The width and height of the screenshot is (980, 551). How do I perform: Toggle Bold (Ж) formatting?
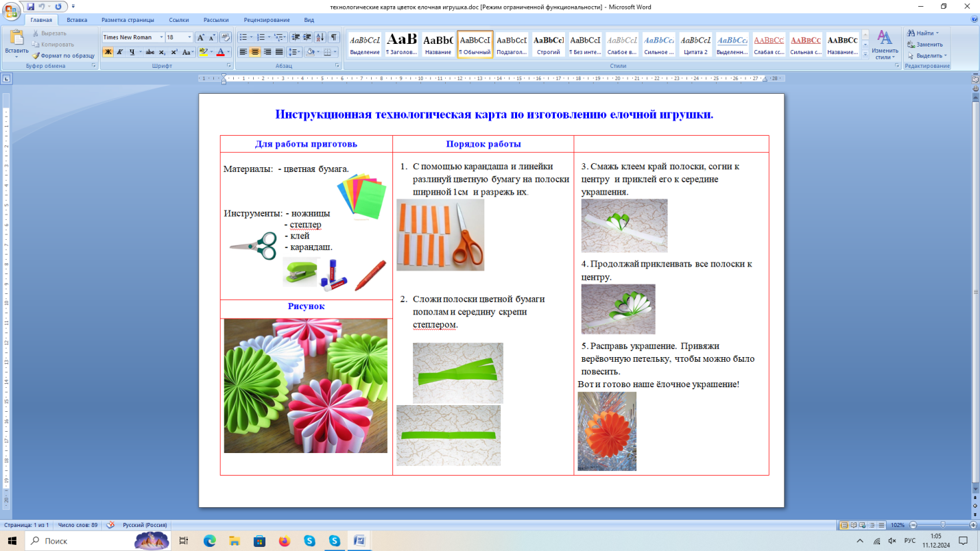(x=108, y=52)
